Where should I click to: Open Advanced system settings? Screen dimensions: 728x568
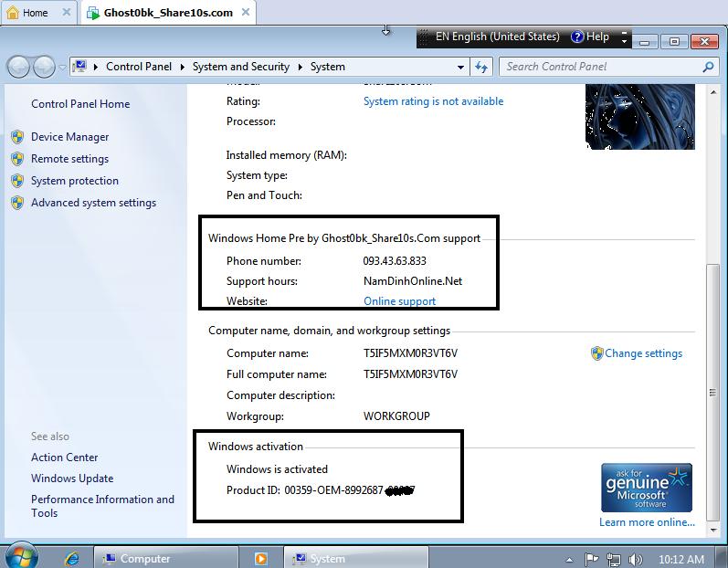[x=93, y=203]
